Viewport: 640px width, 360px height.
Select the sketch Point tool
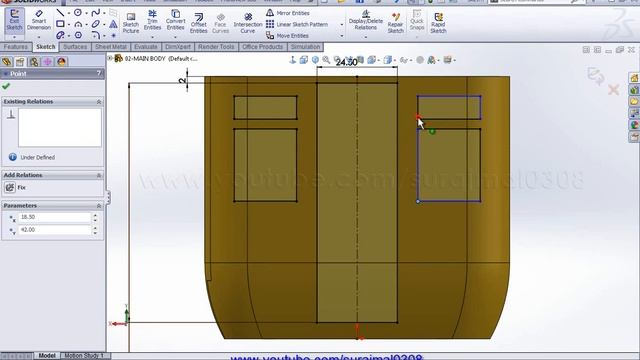113,36
